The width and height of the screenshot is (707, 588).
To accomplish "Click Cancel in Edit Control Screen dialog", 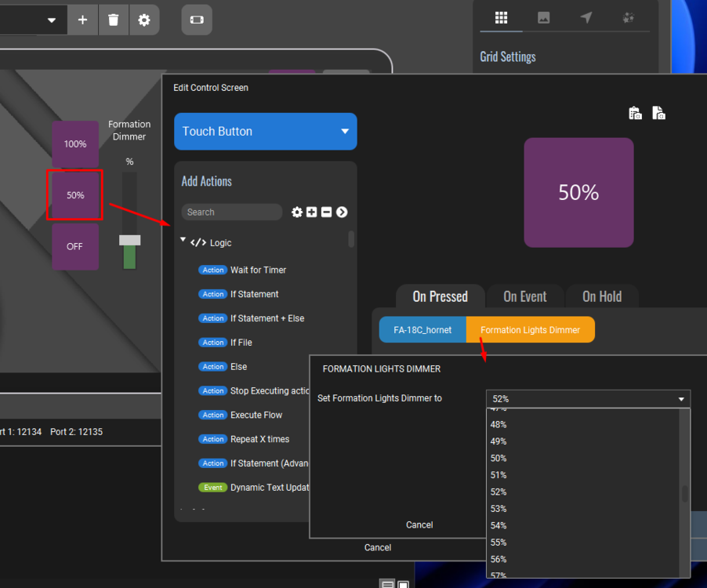I will click(x=378, y=547).
